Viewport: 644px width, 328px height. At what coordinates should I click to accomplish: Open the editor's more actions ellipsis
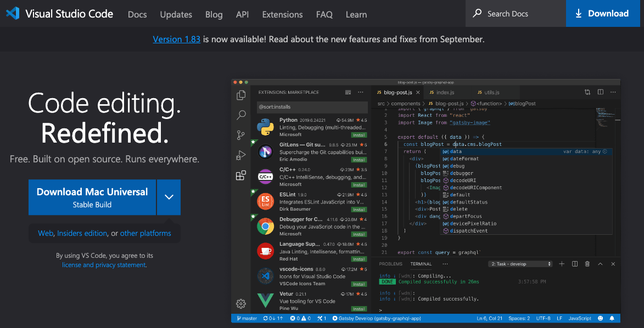point(613,92)
